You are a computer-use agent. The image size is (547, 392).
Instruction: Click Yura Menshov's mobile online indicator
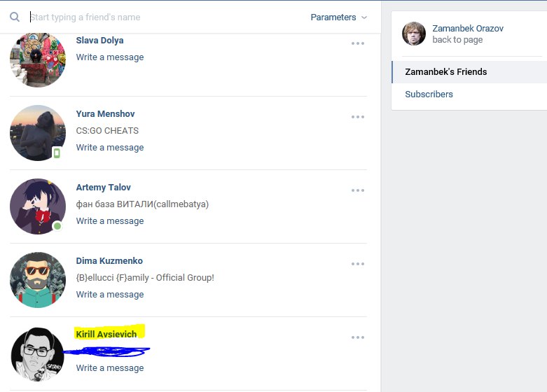pyautogui.click(x=57, y=153)
